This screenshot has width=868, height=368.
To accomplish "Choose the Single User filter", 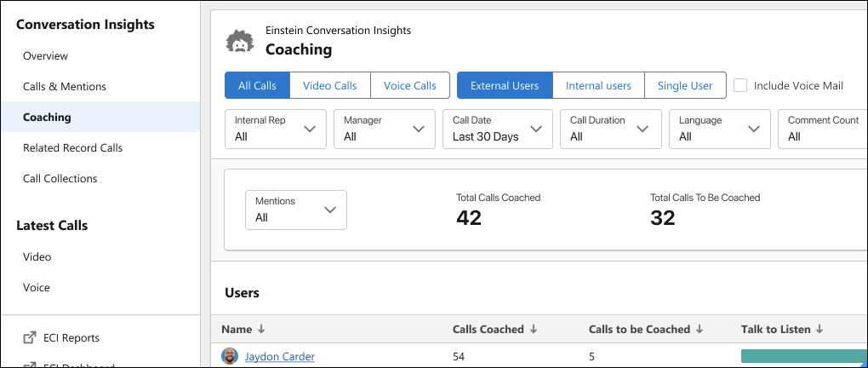I will tap(685, 85).
